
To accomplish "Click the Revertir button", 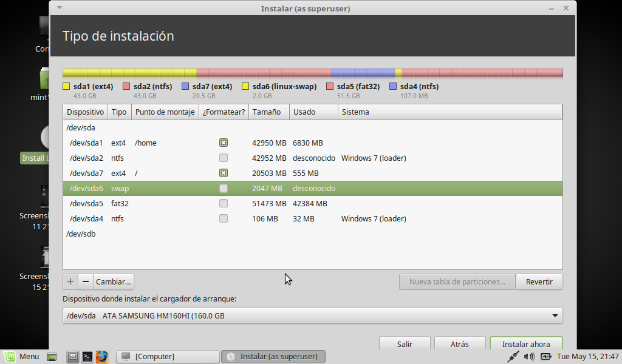I will pyautogui.click(x=539, y=282).
